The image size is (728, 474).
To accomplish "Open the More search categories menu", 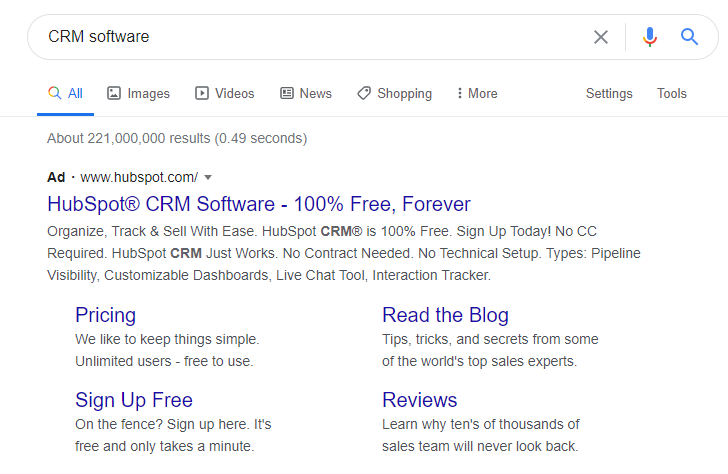I will 477,93.
